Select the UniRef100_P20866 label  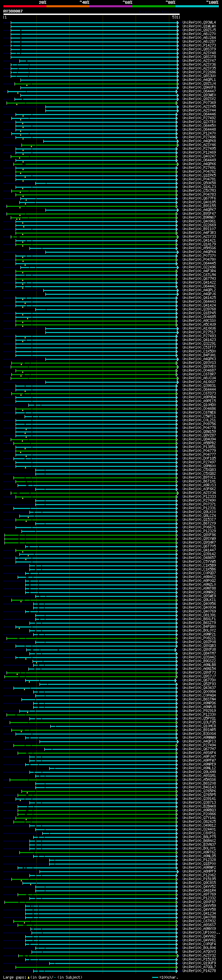[x=199, y=814]
